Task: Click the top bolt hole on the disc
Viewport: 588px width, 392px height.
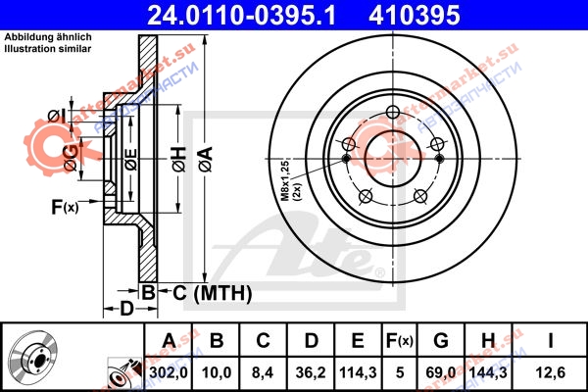Action: (x=393, y=112)
